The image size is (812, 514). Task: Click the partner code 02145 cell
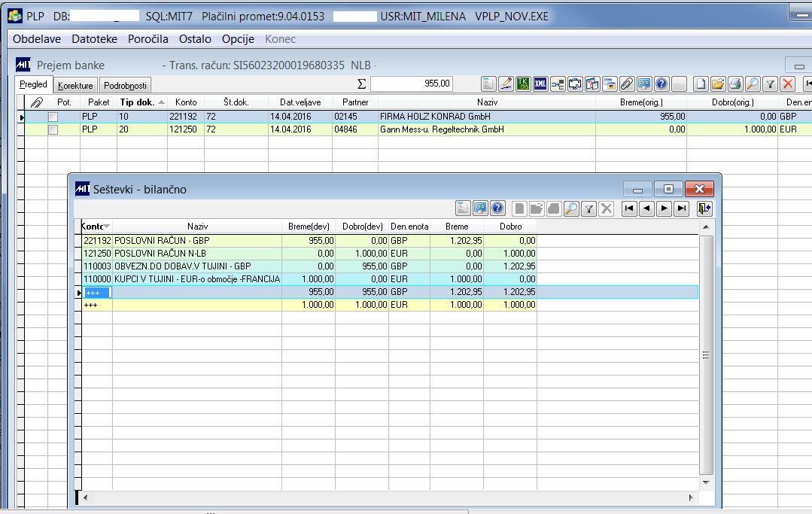(355, 117)
